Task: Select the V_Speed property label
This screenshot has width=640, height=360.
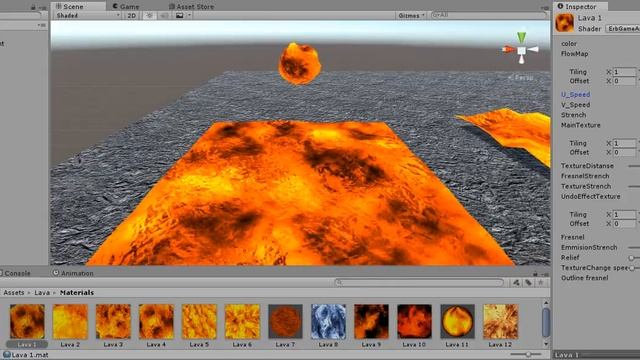Action: pos(575,104)
